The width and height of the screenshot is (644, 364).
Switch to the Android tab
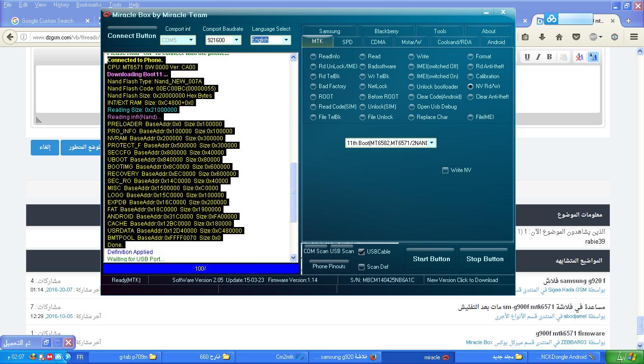496,42
